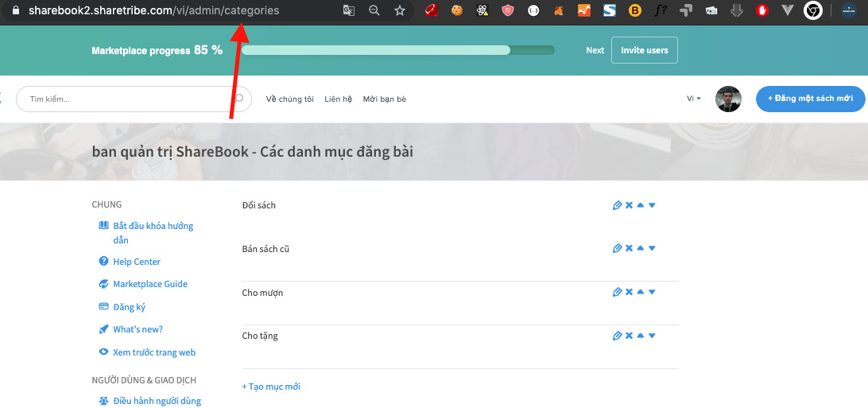Move Cho tặng category up

pyautogui.click(x=641, y=336)
